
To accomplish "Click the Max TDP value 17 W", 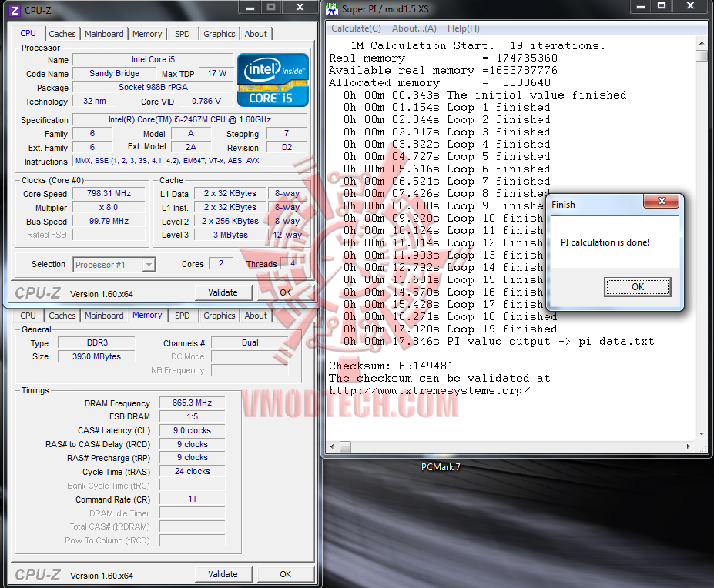I will point(216,73).
